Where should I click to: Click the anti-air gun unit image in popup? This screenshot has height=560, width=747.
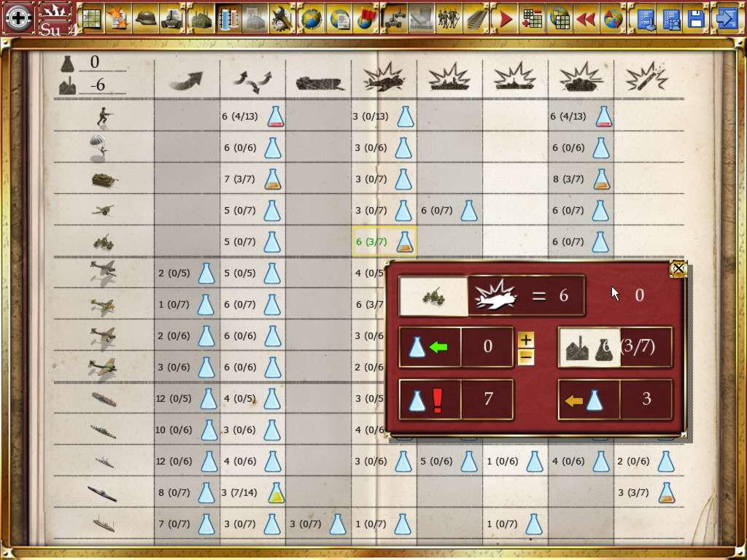click(433, 296)
